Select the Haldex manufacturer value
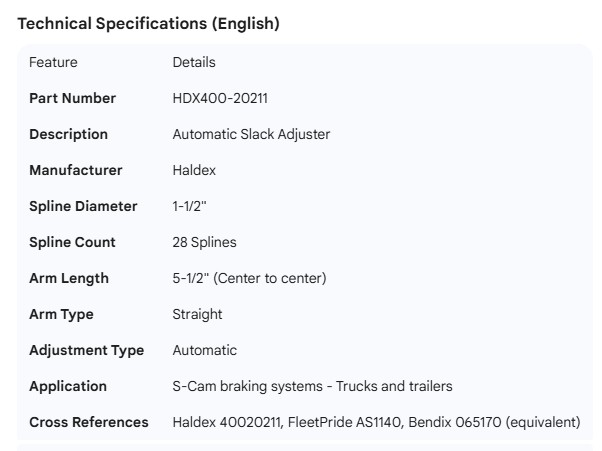Viewport: 602px width, 451px height. (194, 170)
